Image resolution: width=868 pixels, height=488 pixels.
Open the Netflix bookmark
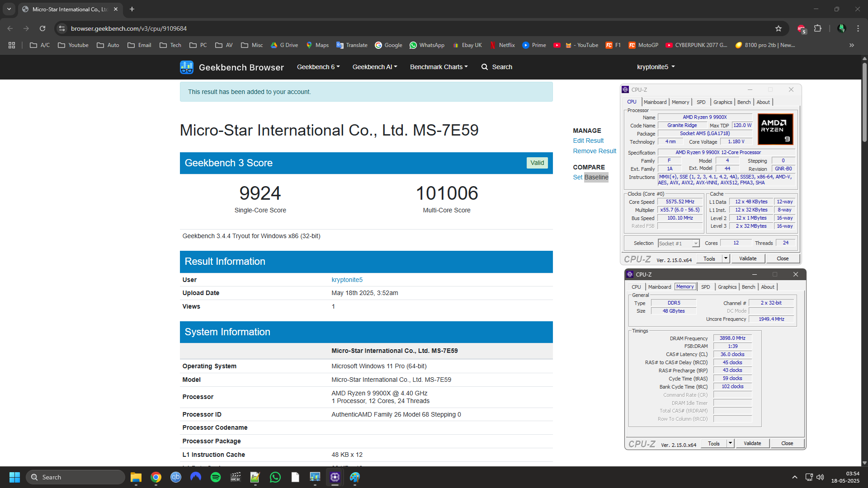(502, 45)
